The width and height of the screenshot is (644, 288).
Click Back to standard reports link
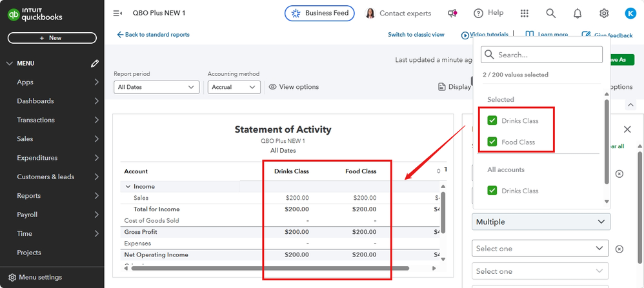pos(154,35)
